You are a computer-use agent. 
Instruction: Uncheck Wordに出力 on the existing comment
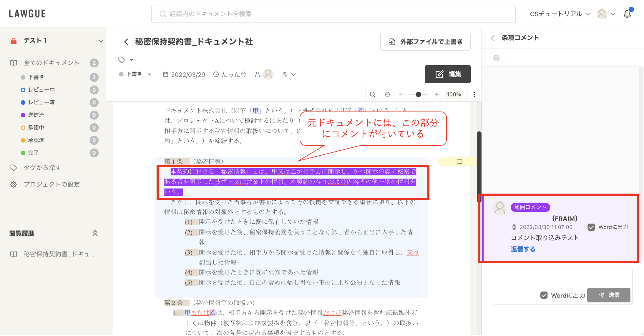point(591,227)
